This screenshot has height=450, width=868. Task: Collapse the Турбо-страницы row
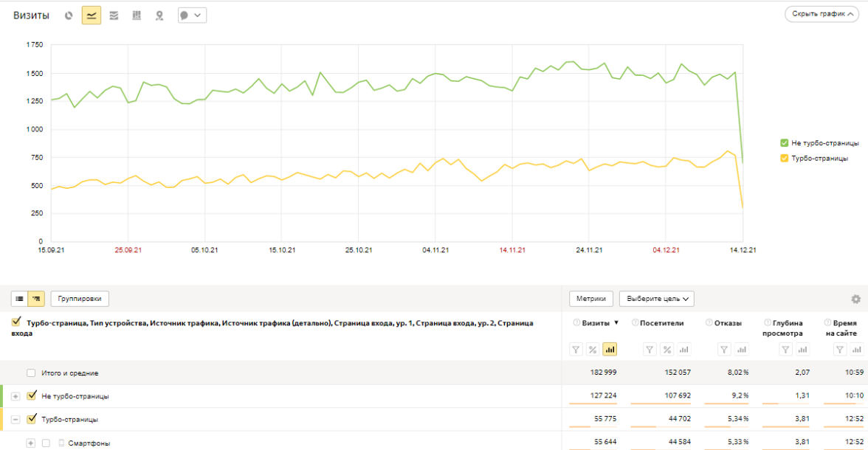pos(15,420)
